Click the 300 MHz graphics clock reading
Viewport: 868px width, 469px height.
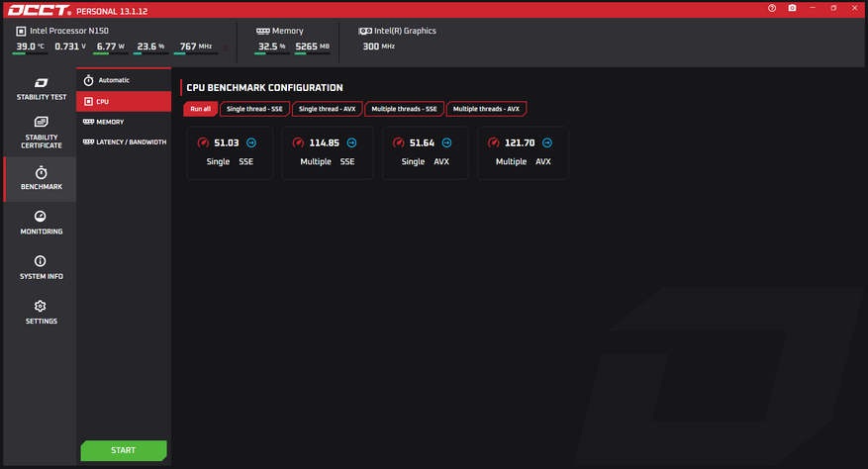coord(379,47)
